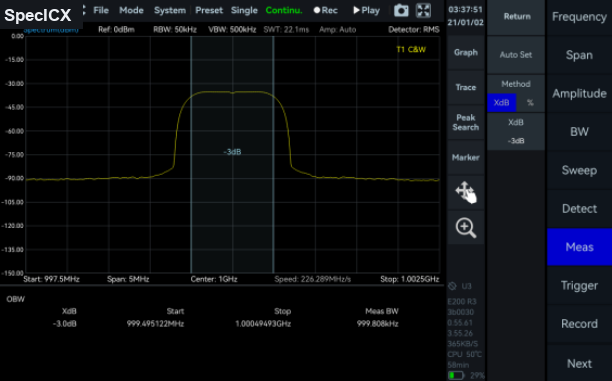Go back with the Return button
Viewport: 612px width, 381px height.
516,17
